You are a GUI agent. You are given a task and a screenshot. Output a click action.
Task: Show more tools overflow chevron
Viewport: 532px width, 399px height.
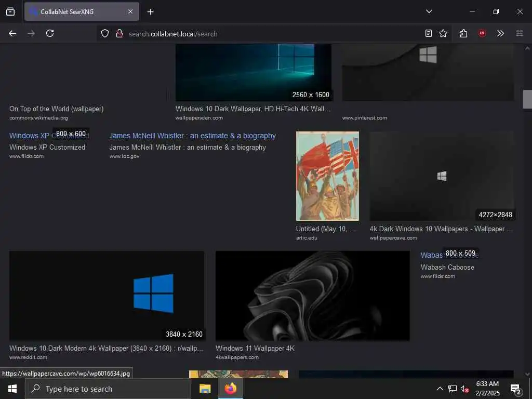pos(500,33)
